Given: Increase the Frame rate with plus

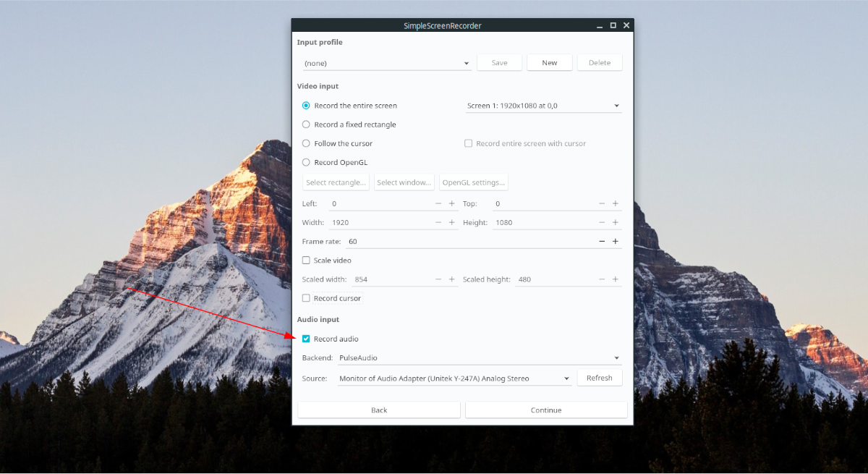Looking at the screenshot, I should tap(616, 241).
